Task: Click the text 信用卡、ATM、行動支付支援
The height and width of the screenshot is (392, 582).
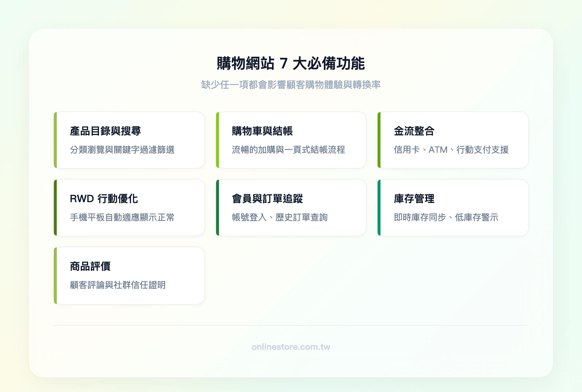Action: (x=452, y=149)
